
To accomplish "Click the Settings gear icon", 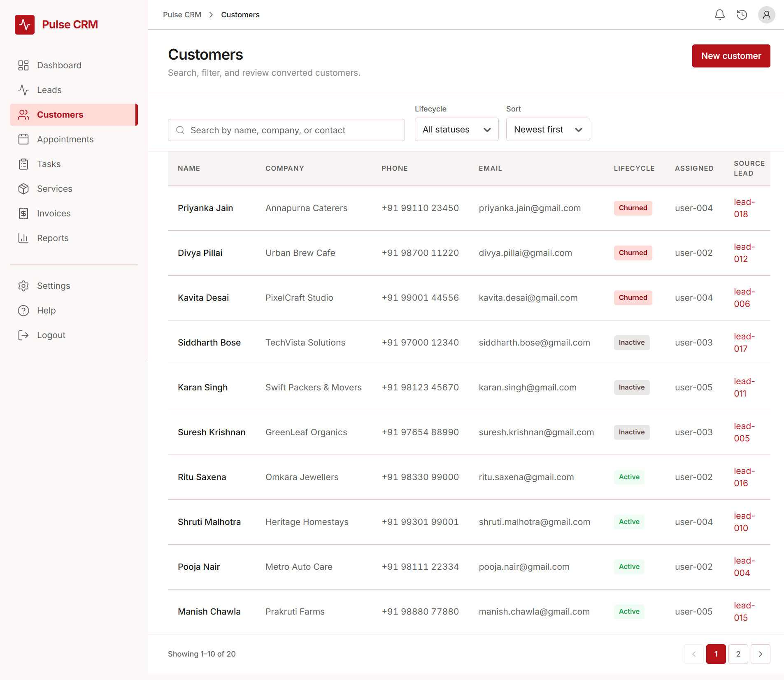I will [23, 286].
